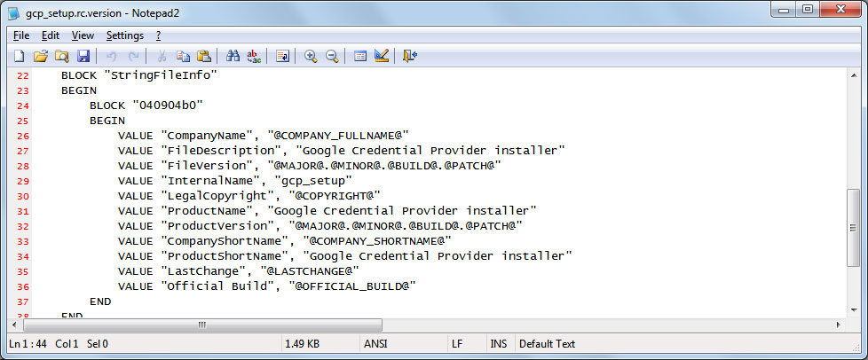Click "@COMPANY_SHORTNAME@" on line 33
The height and width of the screenshot is (360, 868).
point(377,241)
